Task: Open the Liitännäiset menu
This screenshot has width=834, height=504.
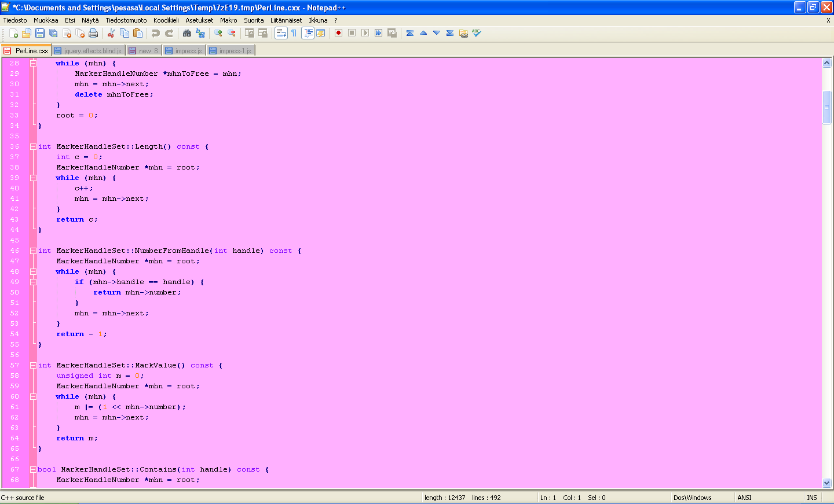Action: click(x=286, y=20)
